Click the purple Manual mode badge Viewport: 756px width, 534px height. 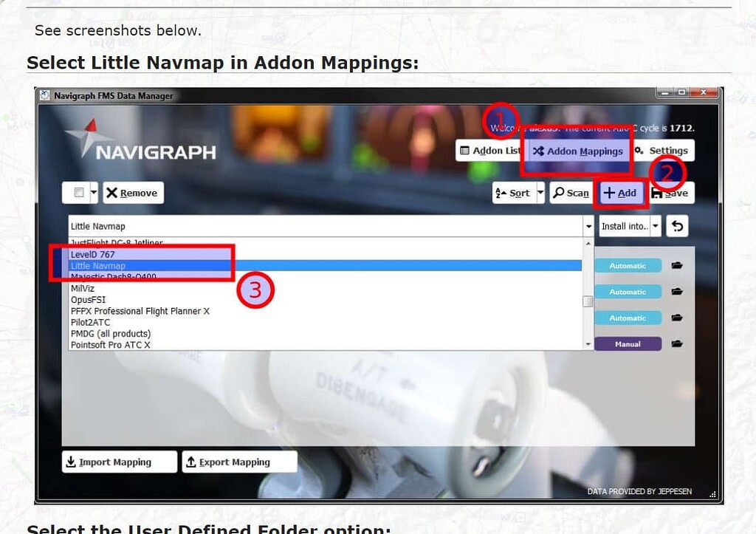pos(628,343)
